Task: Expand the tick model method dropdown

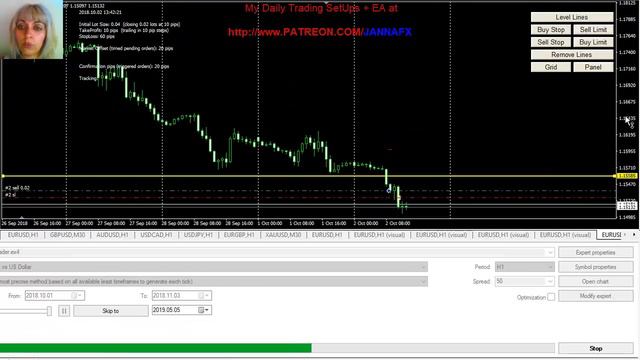Action: 423,282
